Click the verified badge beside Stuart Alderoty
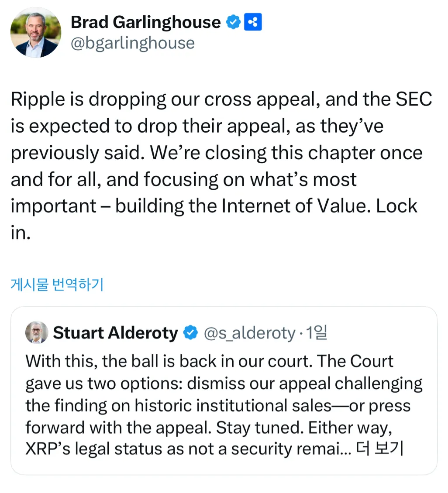Viewport: 448px width, 493px height. point(190,333)
